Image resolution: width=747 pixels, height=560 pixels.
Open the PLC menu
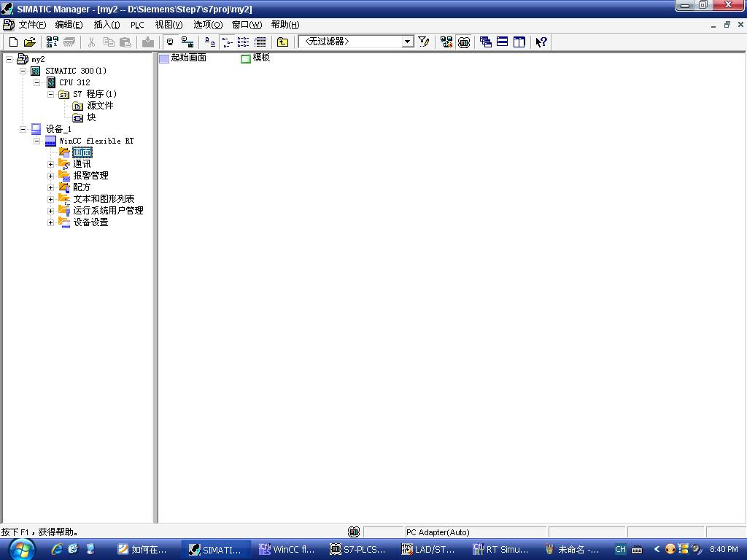pos(137,25)
